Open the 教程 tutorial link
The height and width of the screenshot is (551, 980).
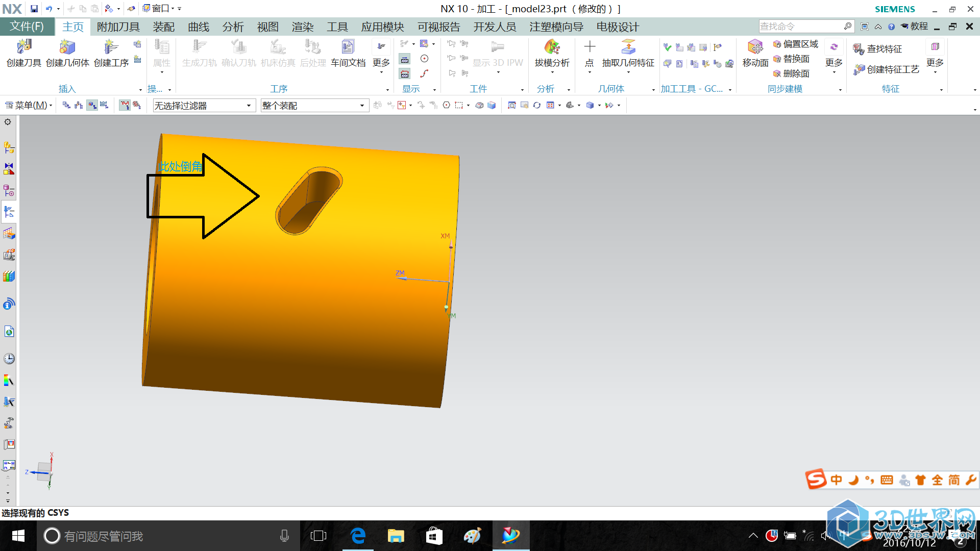914,27
